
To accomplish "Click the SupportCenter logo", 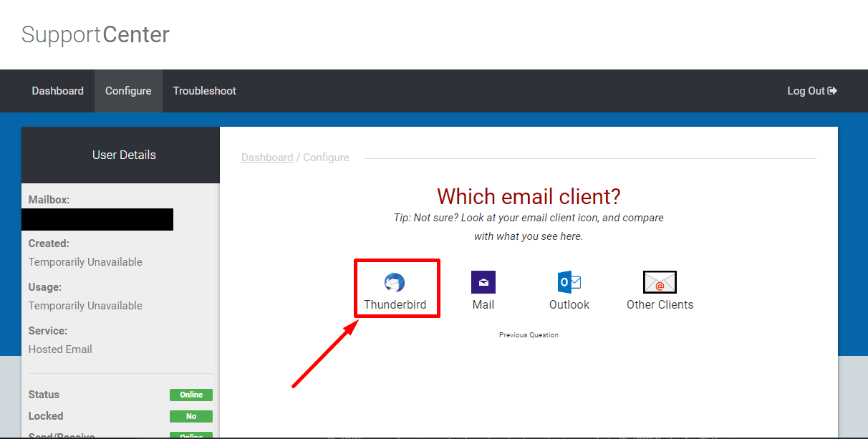I will (95, 34).
